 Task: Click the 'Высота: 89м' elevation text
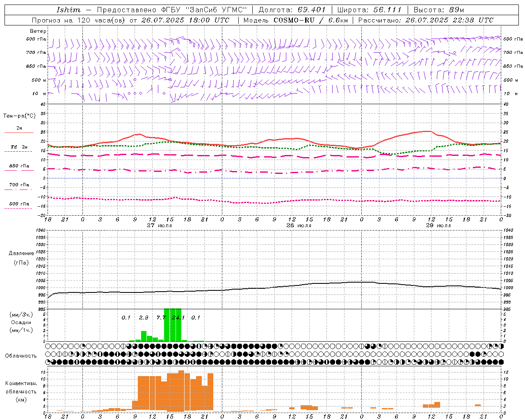tap(439, 10)
